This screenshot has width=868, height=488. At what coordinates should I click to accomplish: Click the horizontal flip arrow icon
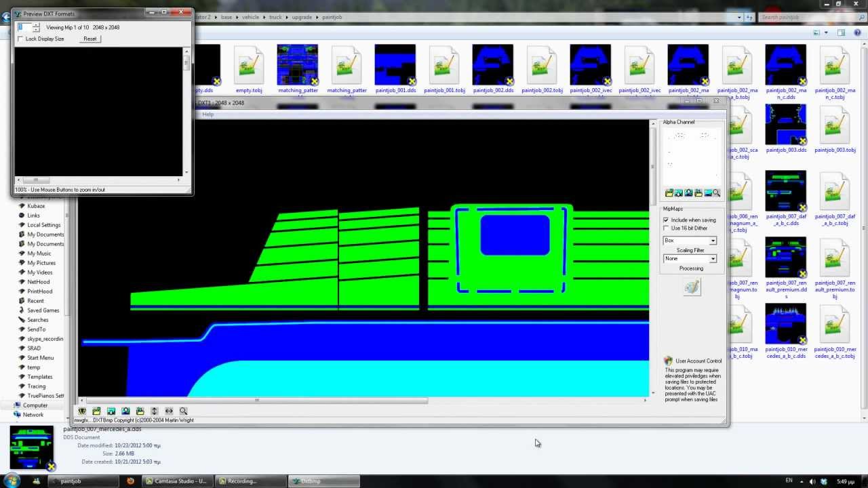pyautogui.click(x=169, y=411)
